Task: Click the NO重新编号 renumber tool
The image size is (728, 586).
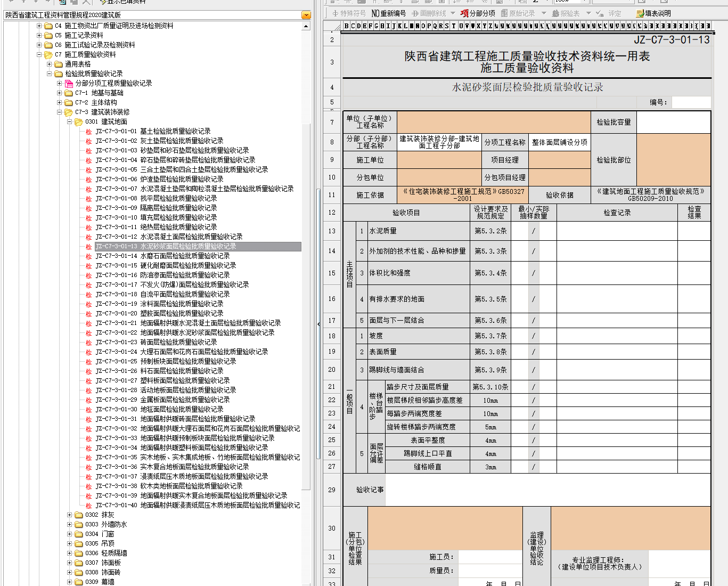Action: pos(388,13)
